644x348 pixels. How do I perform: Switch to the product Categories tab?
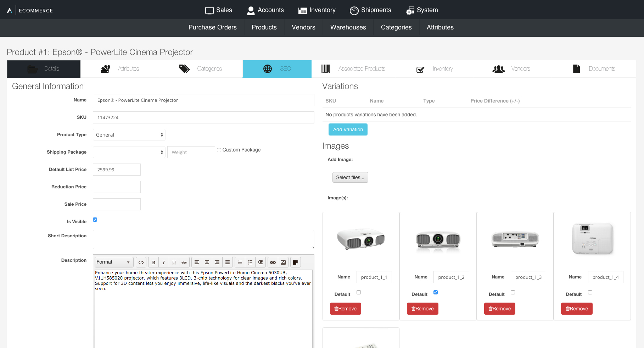coord(201,69)
